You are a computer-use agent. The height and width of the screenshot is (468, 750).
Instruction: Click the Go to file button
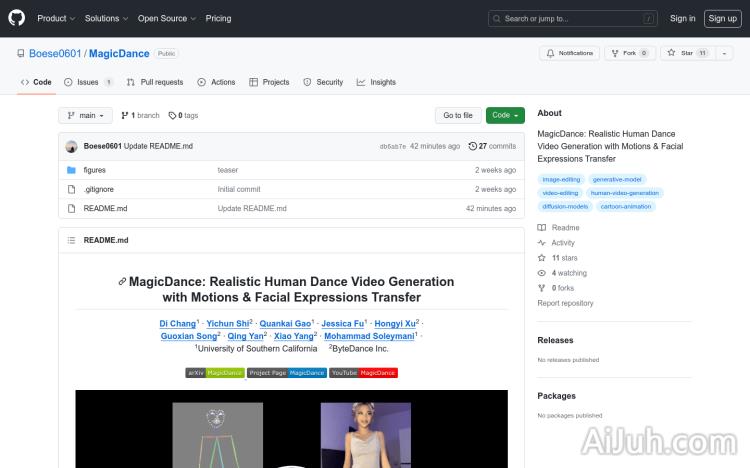click(x=458, y=115)
